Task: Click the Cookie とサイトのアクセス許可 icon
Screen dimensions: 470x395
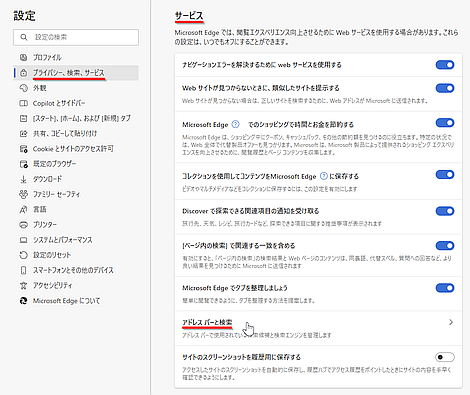Action: point(23,149)
